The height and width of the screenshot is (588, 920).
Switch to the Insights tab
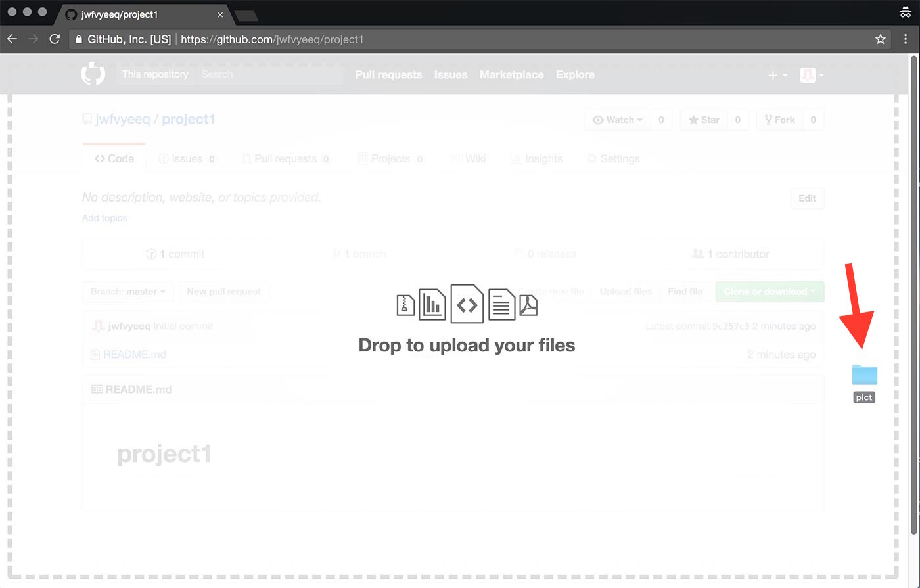click(x=536, y=158)
